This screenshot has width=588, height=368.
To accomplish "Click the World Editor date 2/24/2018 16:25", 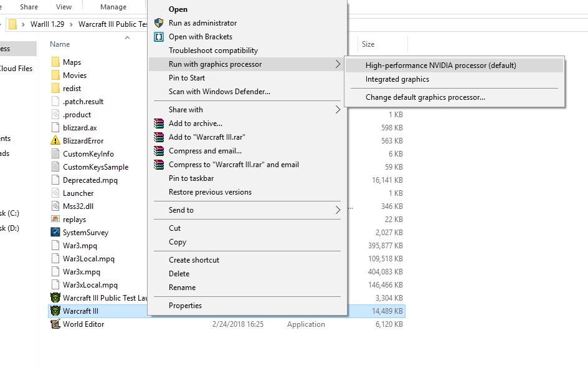I will [238, 324].
